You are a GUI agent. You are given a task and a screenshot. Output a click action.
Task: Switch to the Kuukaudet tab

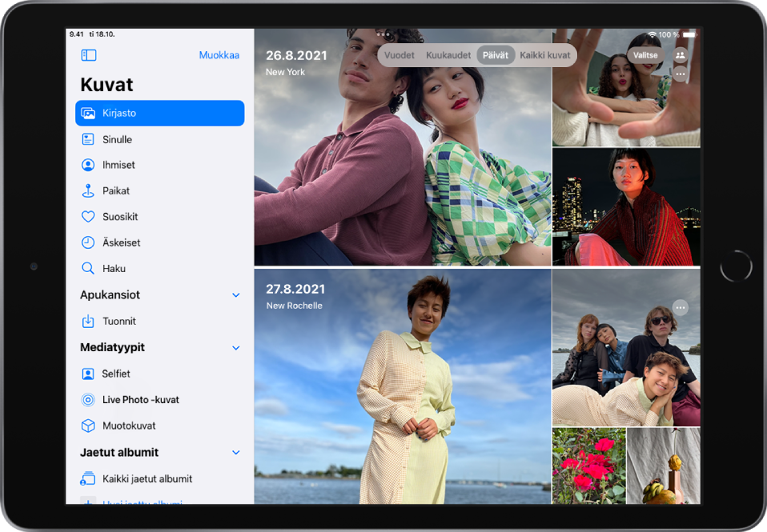coord(448,55)
